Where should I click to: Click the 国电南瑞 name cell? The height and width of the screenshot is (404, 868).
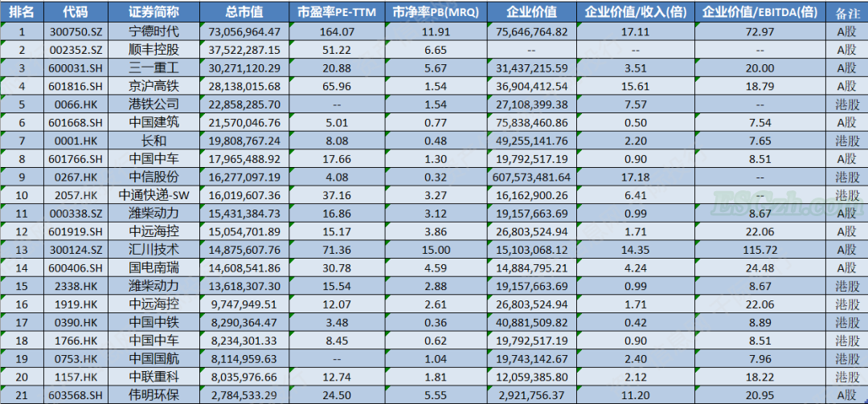tap(154, 267)
